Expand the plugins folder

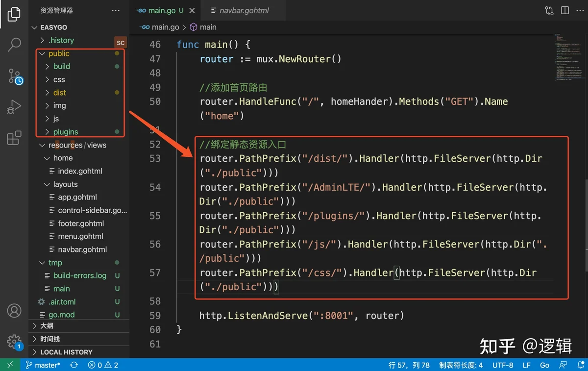tap(78, 132)
